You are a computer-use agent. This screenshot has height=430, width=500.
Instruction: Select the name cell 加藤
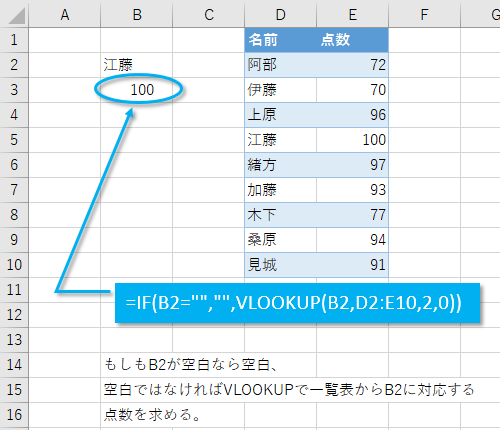click(281, 190)
